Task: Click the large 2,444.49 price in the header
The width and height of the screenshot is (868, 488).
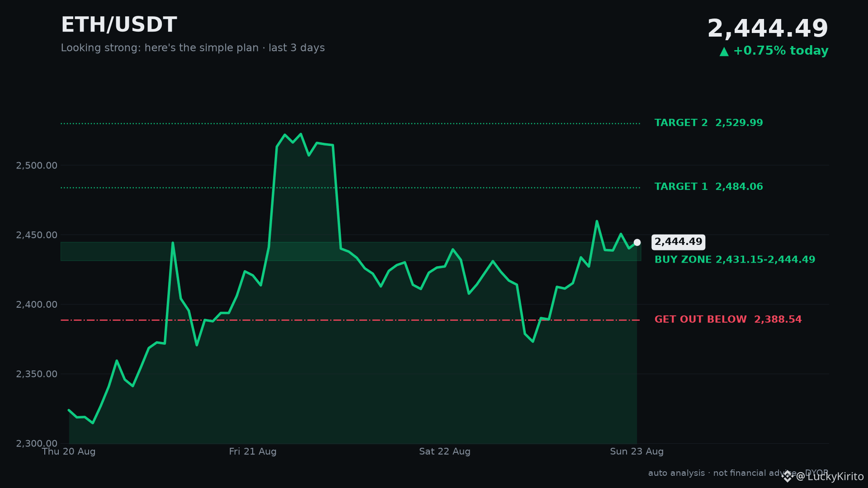Action: click(x=768, y=28)
